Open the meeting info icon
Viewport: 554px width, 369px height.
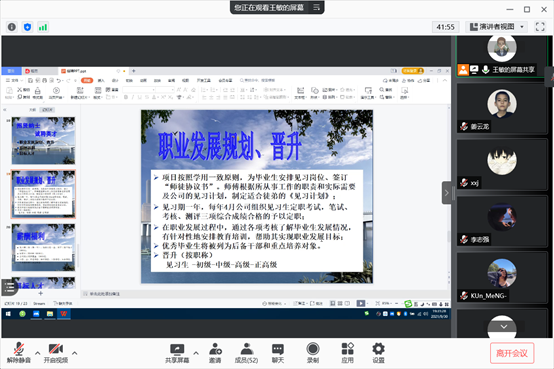(x=12, y=27)
